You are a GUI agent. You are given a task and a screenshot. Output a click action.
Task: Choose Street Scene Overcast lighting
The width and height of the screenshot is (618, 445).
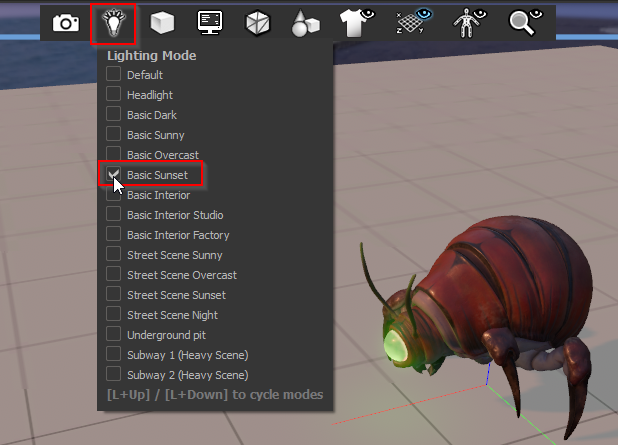114,275
